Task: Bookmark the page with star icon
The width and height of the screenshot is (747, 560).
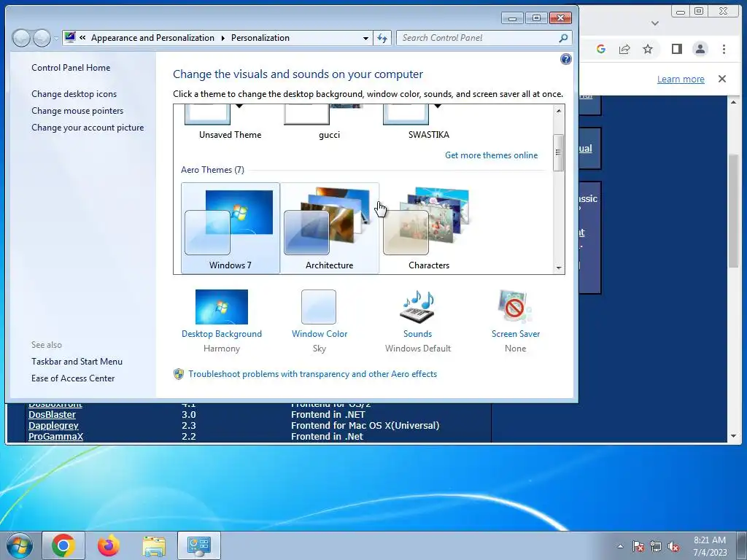Action: (x=648, y=49)
